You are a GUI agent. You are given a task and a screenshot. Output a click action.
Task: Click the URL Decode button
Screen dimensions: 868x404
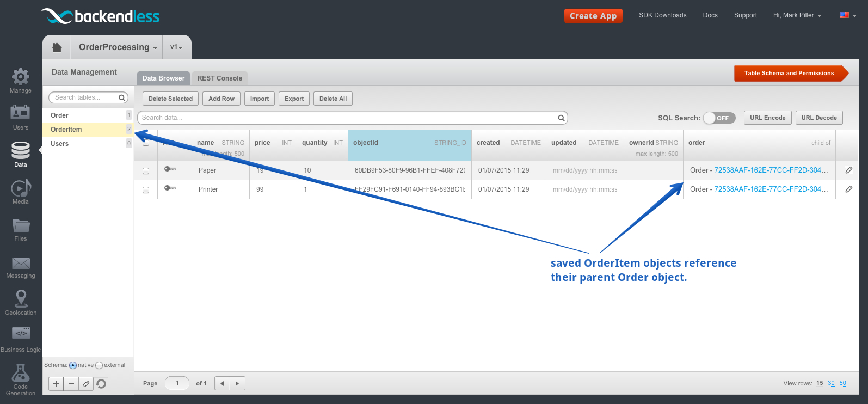coord(819,118)
